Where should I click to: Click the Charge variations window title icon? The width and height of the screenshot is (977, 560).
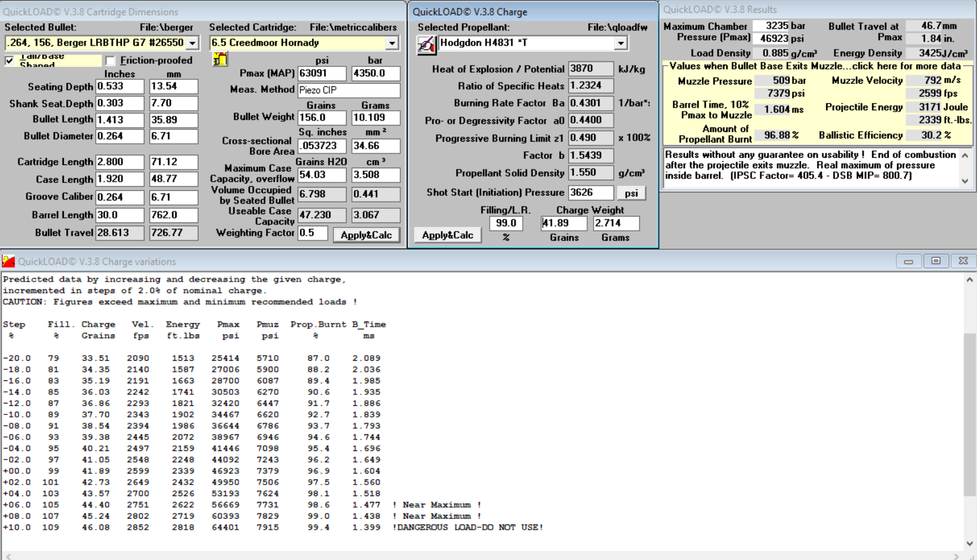[x=8, y=261]
